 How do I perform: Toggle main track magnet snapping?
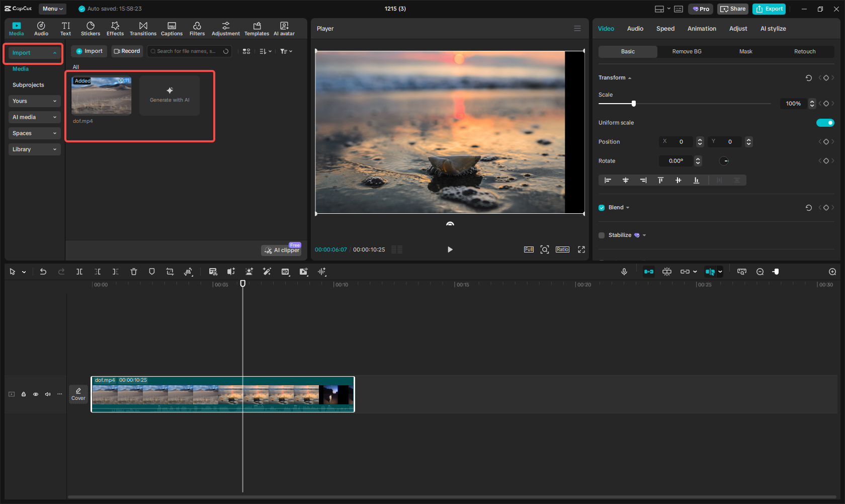coord(649,272)
